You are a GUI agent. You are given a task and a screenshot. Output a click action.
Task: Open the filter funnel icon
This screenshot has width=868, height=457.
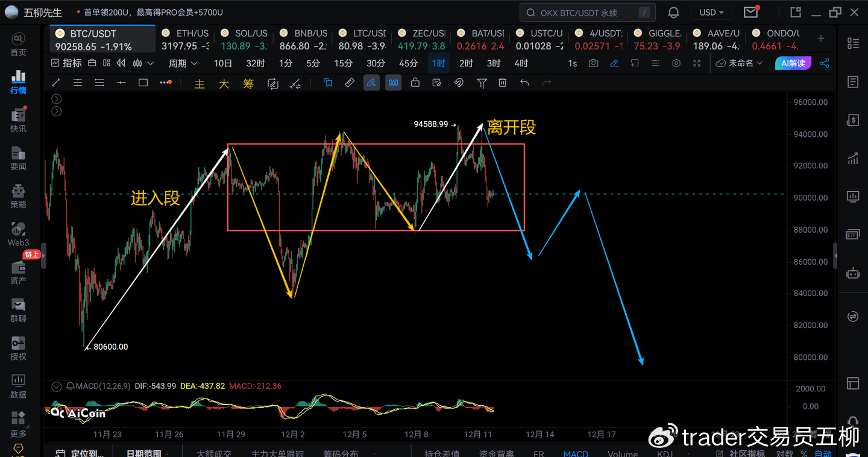[x=482, y=83]
